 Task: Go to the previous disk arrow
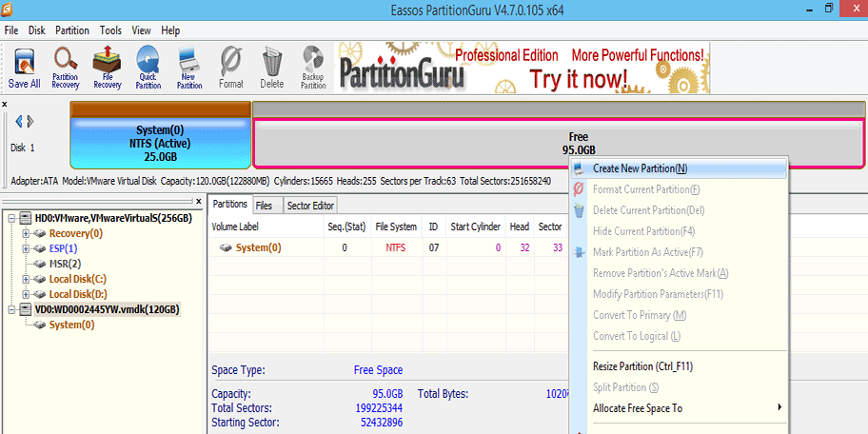coord(18,121)
